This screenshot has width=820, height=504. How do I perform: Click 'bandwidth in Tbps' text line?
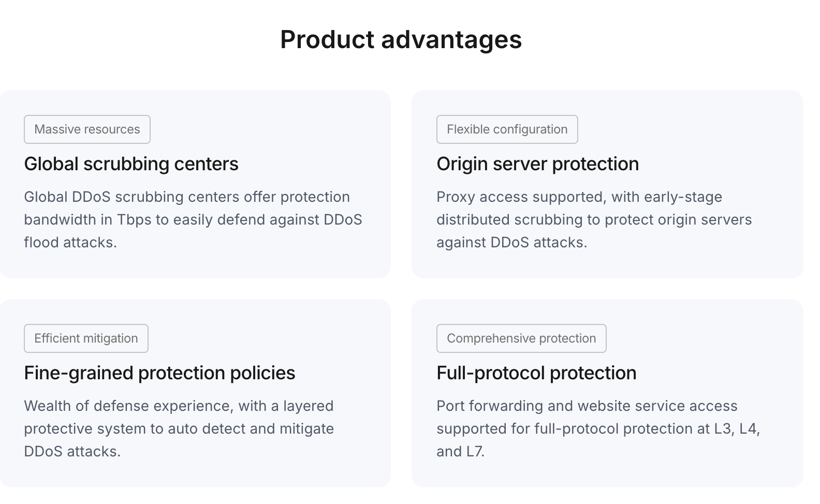point(193,219)
